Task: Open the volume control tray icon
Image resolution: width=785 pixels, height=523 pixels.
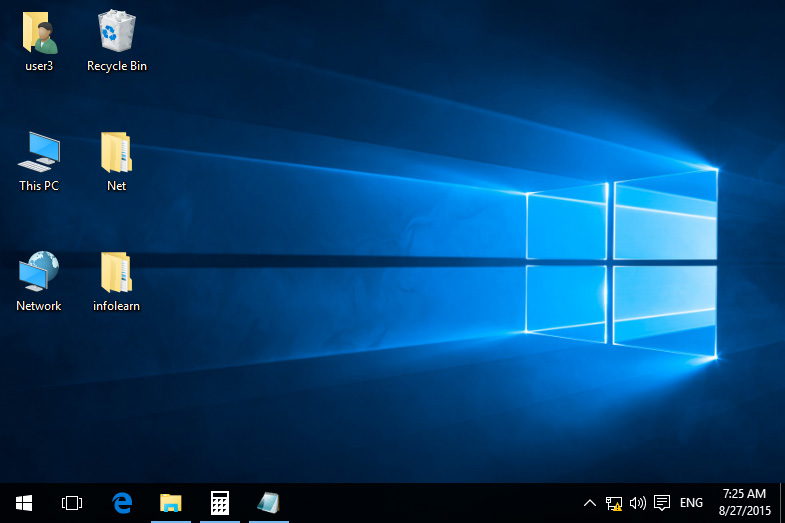Action: coord(637,503)
